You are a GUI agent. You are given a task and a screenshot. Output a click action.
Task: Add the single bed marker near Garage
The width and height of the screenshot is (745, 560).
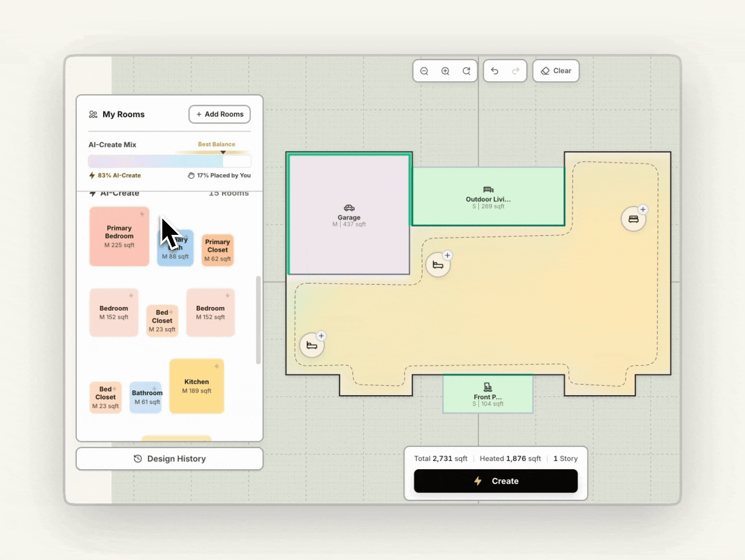coord(438,265)
